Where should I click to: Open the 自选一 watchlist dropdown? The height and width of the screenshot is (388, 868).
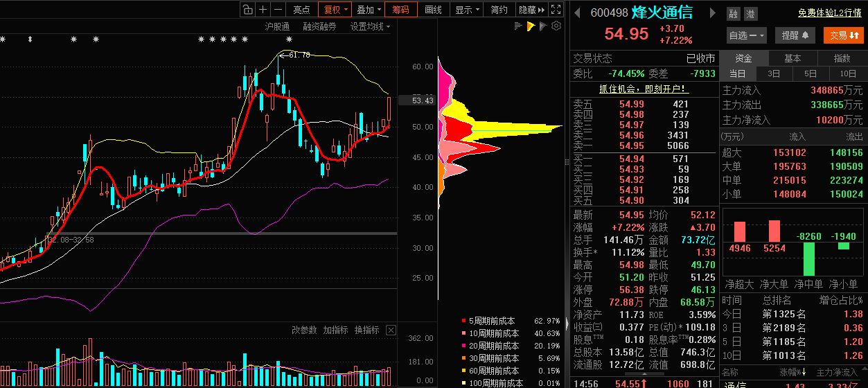click(747, 35)
